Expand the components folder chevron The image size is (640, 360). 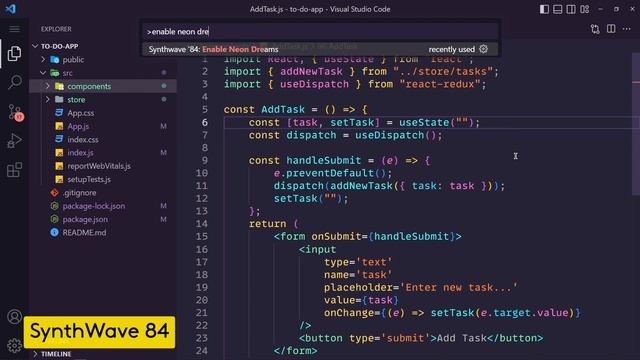tap(48, 86)
